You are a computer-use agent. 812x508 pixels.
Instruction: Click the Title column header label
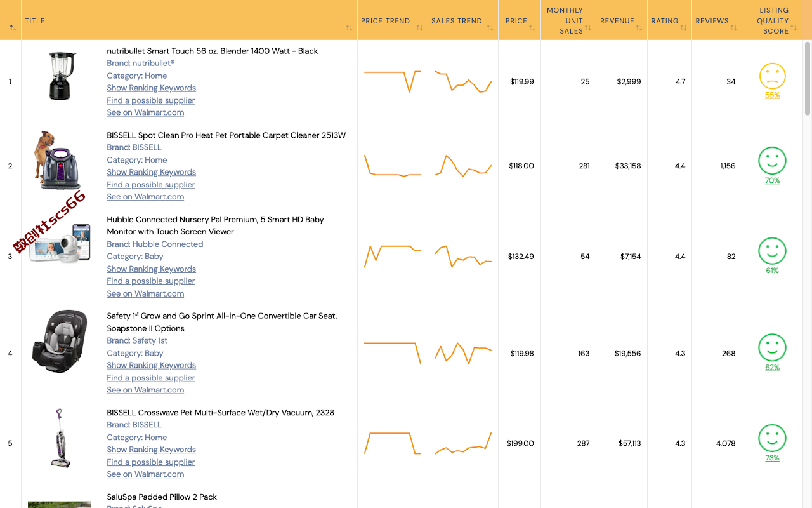pos(35,21)
